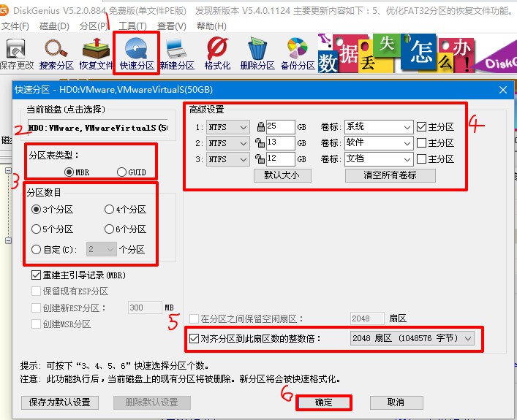Open the 搜索分区 tool
The width and height of the screenshot is (517, 420).
pos(56,54)
